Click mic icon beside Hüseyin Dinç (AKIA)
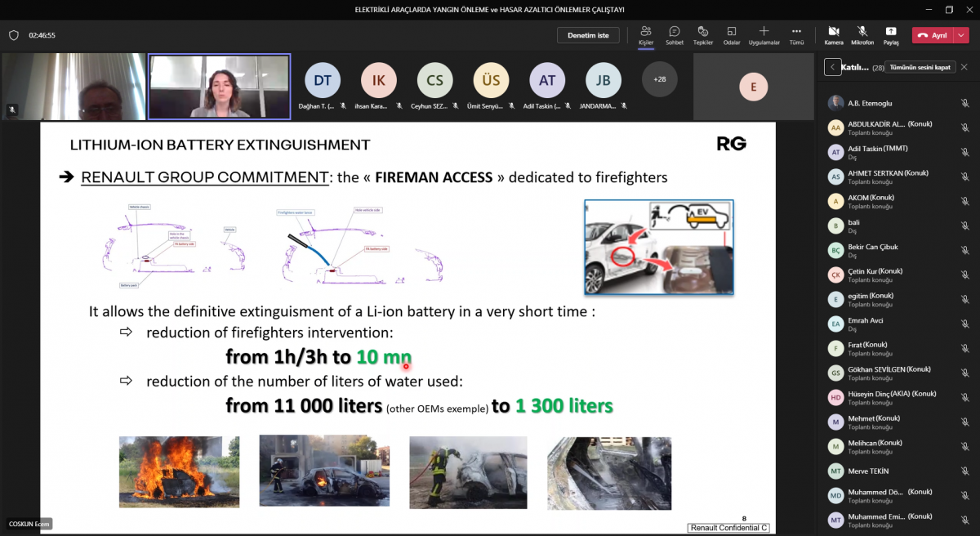The image size is (980, 536). tap(964, 397)
